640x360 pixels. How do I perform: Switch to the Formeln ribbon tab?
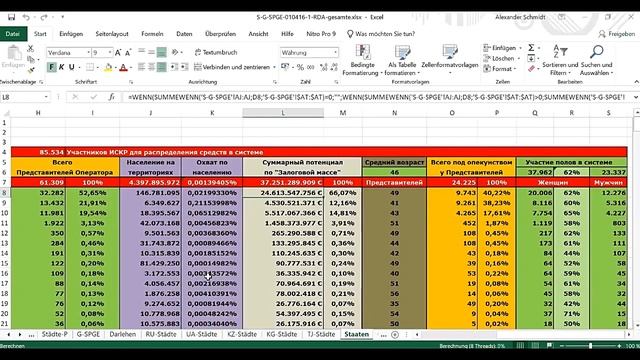[152, 34]
